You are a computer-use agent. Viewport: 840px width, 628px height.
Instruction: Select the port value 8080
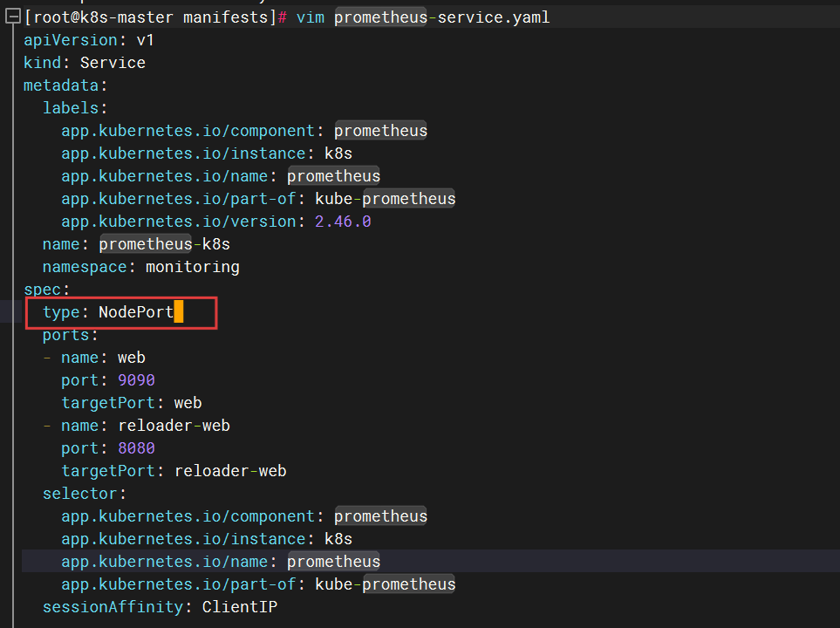(x=136, y=448)
